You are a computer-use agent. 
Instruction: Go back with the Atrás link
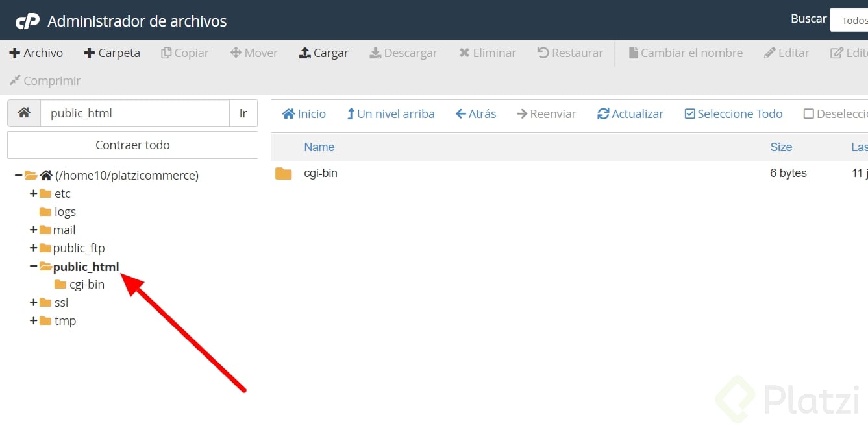coord(476,114)
